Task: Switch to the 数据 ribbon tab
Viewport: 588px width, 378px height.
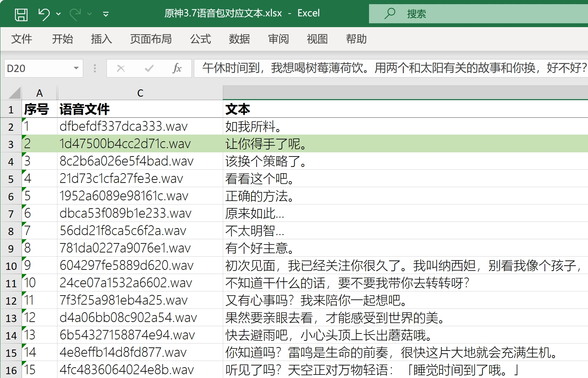Action: pyautogui.click(x=240, y=39)
